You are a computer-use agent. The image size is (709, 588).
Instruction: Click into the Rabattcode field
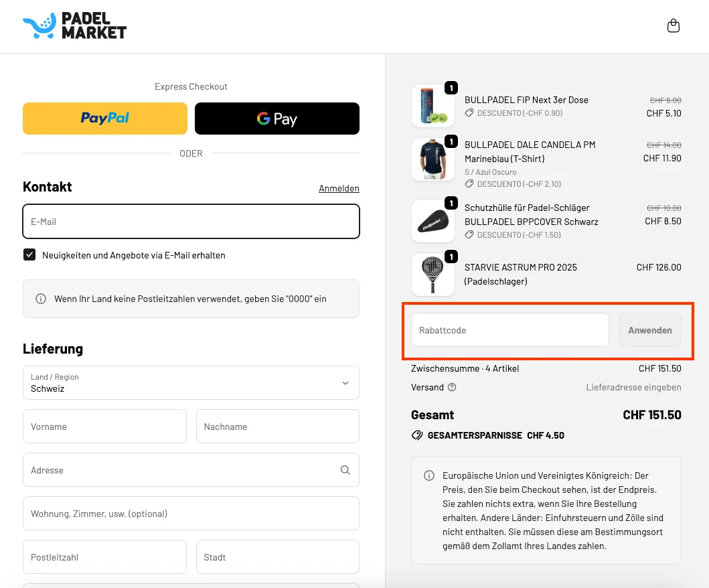(x=509, y=330)
